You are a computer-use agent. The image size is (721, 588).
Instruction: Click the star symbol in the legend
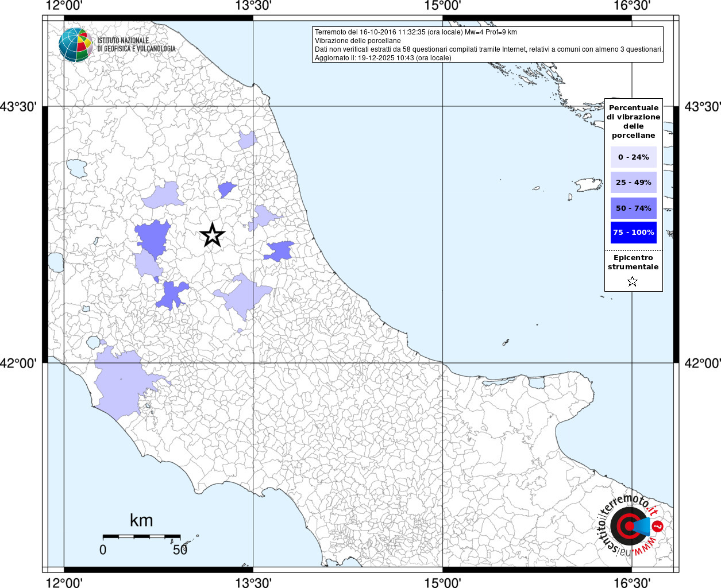point(633,281)
